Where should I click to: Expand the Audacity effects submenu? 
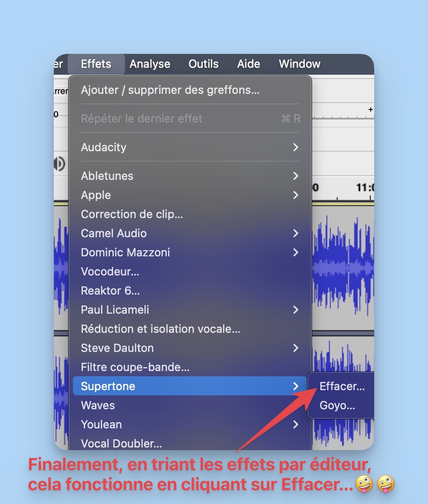(190, 147)
